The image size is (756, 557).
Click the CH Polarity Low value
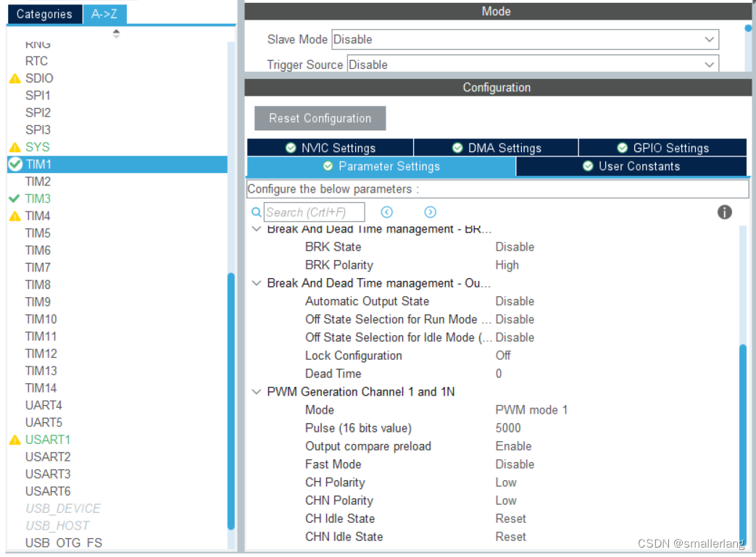506,483
